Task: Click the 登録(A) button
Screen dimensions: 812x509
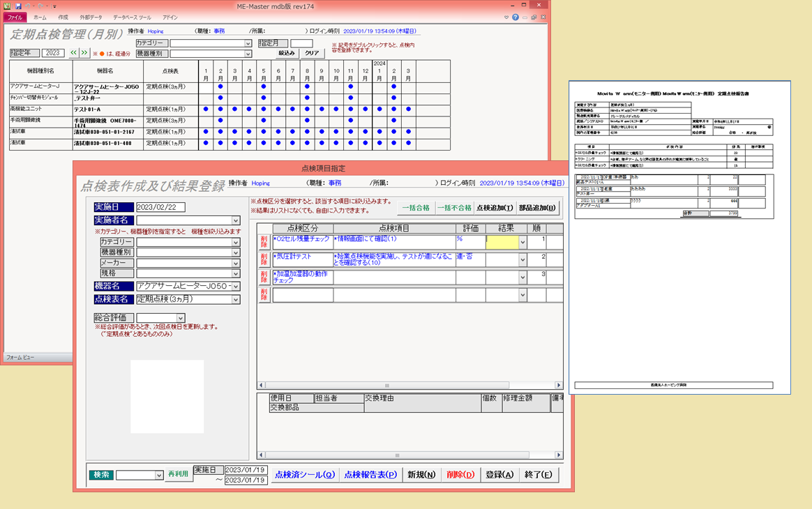Action: [x=499, y=474]
